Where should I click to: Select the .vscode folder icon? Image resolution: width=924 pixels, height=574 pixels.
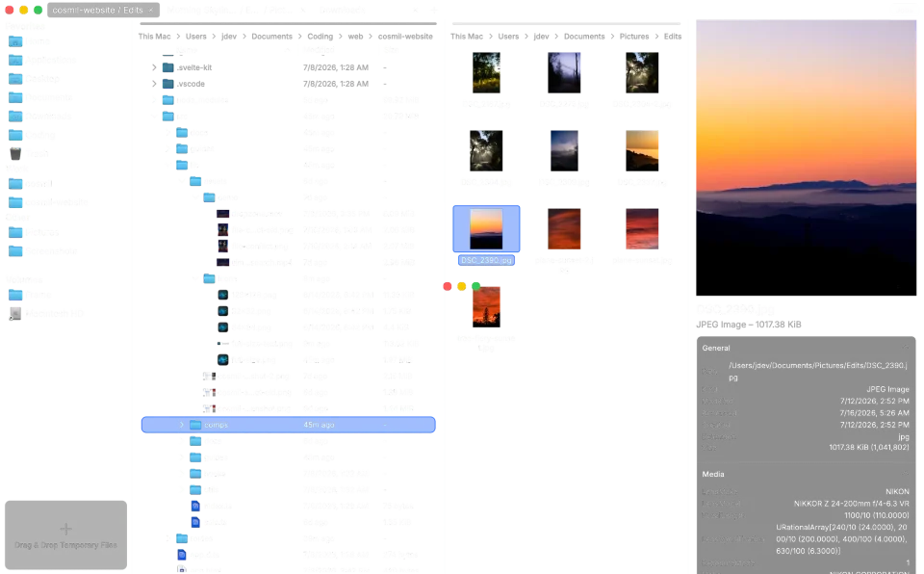(167, 84)
